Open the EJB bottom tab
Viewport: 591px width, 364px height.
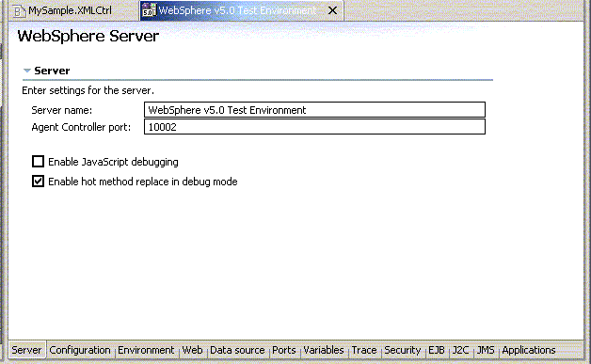437,350
